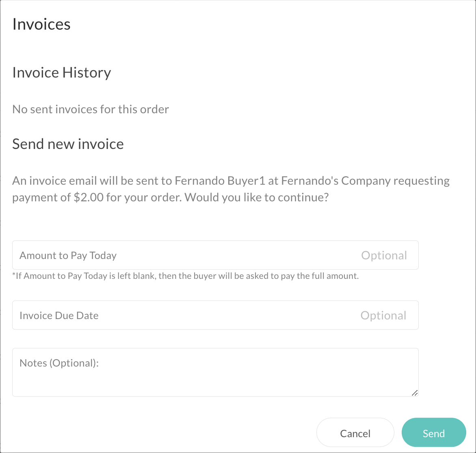Screen dimensions: 476x453
Task: Click the 'Notes (Optional):' label
Action: click(59, 363)
